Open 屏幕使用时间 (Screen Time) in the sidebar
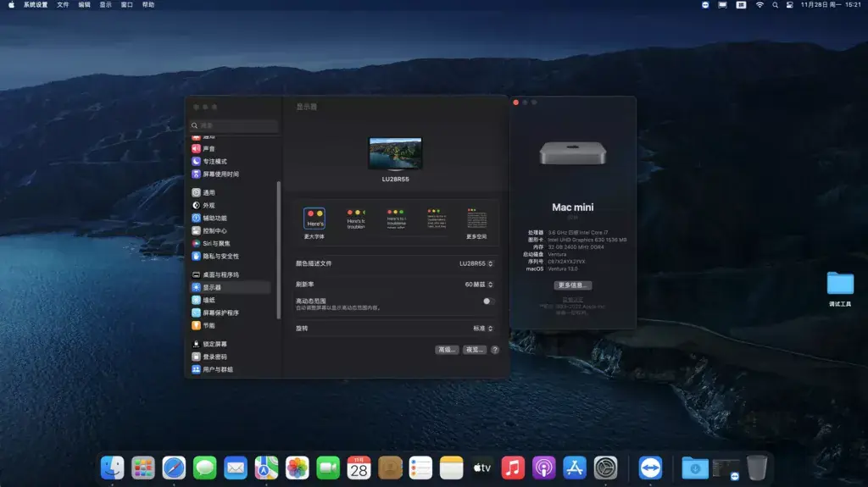The height and width of the screenshot is (487, 868). click(231, 174)
